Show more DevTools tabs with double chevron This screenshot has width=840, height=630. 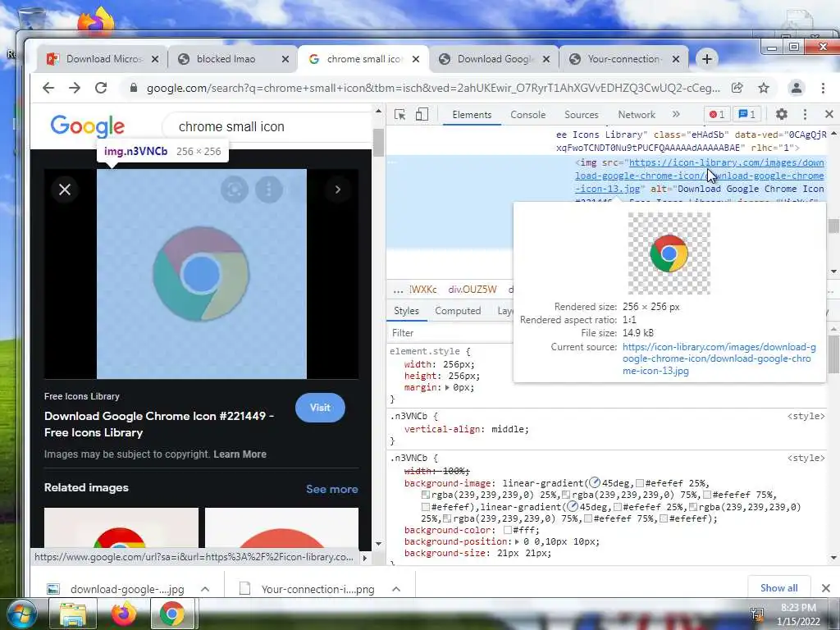pyautogui.click(x=676, y=114)
